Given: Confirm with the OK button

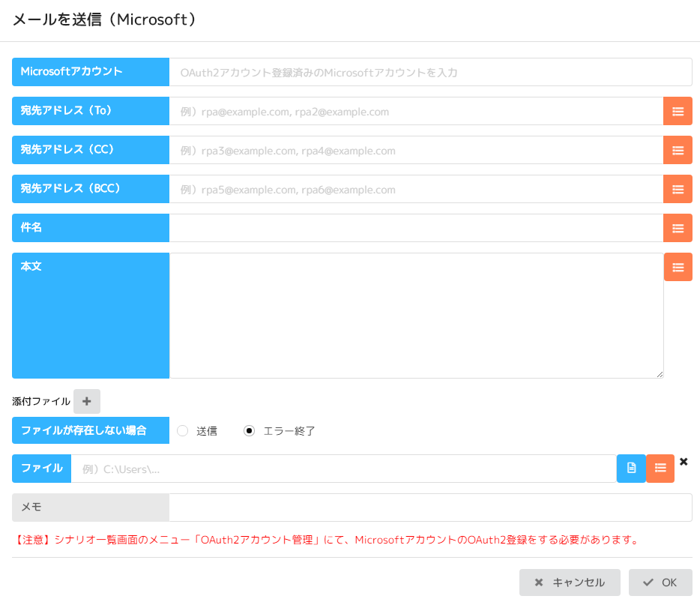Looking at the screenshot, I should click(x=660, y=583).
